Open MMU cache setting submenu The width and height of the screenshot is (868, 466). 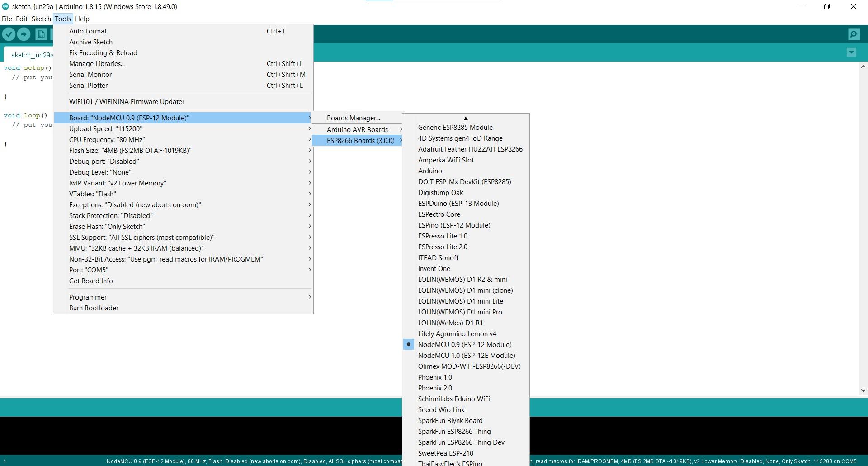(183, 248)
